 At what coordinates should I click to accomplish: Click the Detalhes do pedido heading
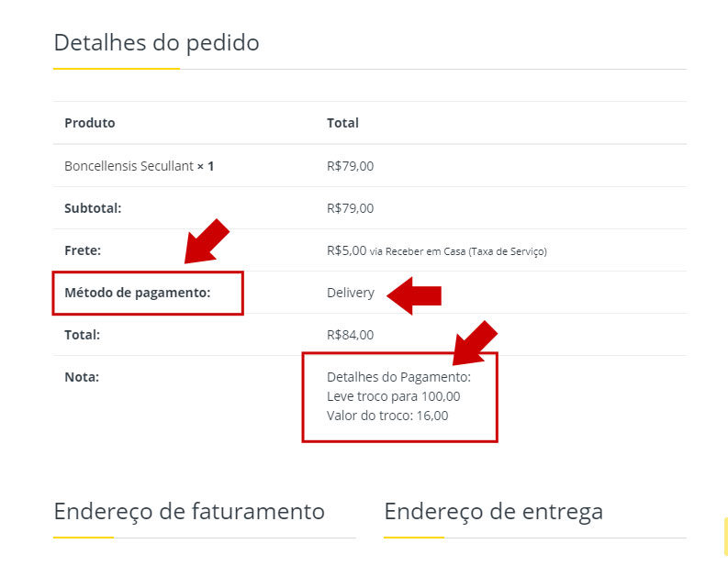pyautogui.click(x=156, y=42)
